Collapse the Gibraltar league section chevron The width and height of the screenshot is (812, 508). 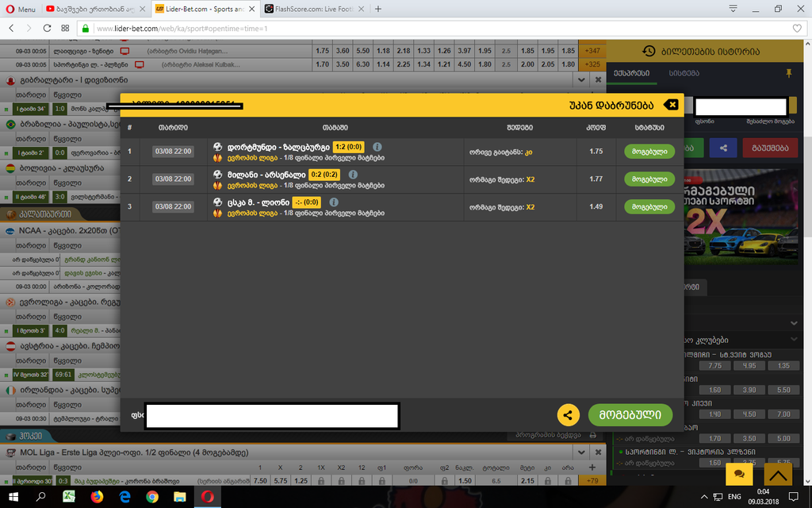click(581, 80)
